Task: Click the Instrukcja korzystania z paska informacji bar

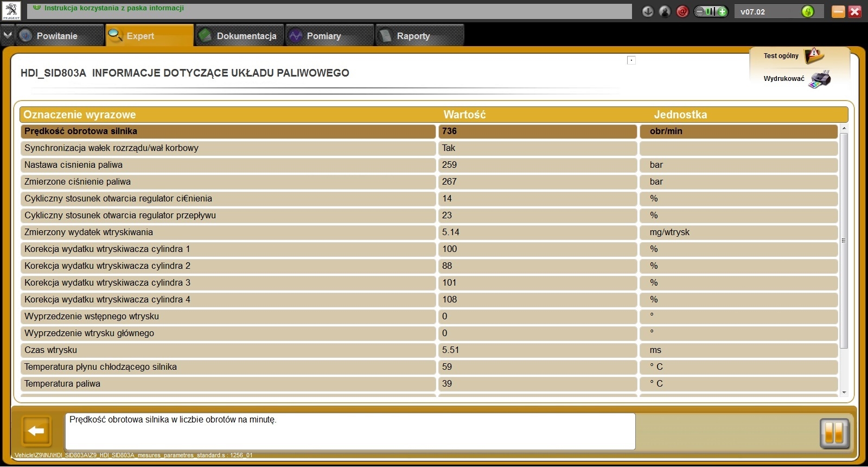Action: pos(330,11)
